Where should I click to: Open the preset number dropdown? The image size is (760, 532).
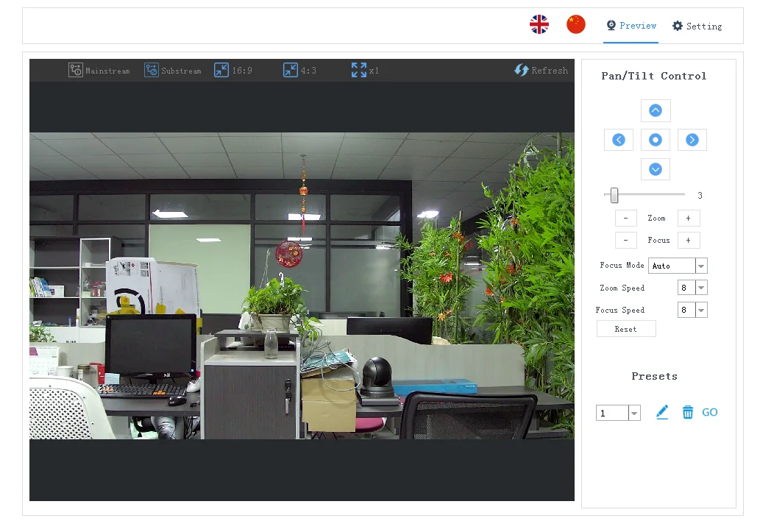click(634, 413)
